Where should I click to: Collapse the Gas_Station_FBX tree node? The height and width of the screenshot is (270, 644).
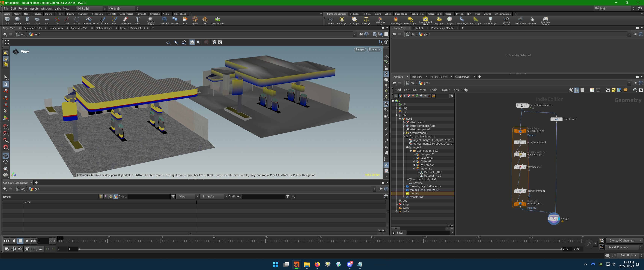(411, 151)
